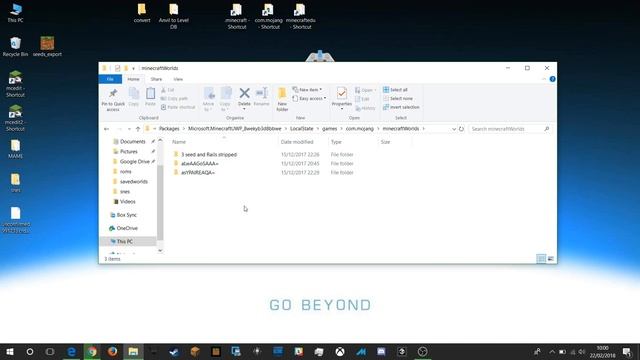Open Firefox from taskbar

pos(113,351)
